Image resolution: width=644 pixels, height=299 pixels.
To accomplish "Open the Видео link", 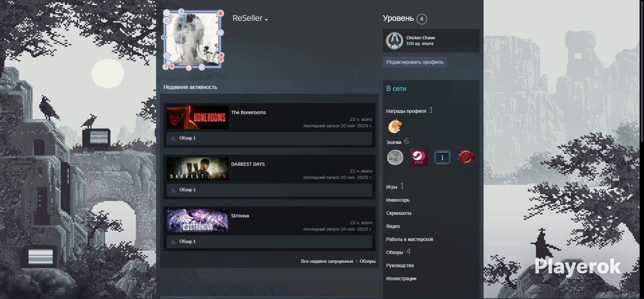I will pyautogui.click(x=393, y=226).
